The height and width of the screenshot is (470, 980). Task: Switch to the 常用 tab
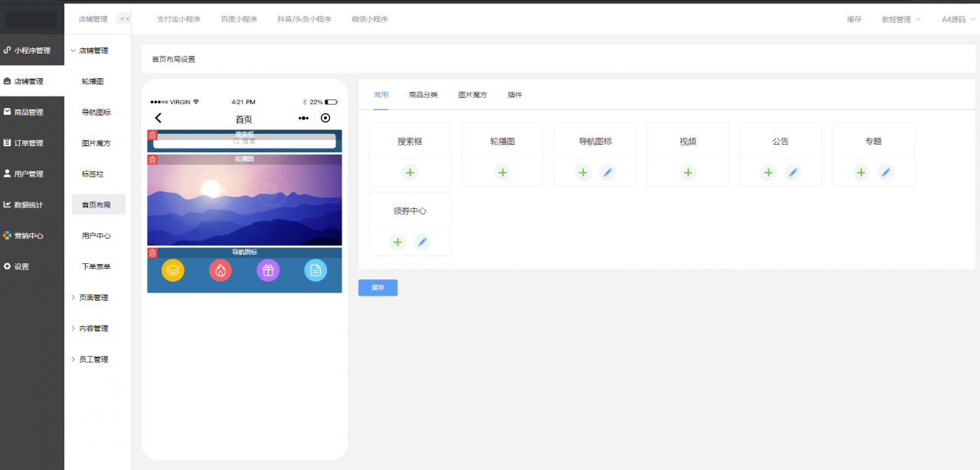pos(381,95)
